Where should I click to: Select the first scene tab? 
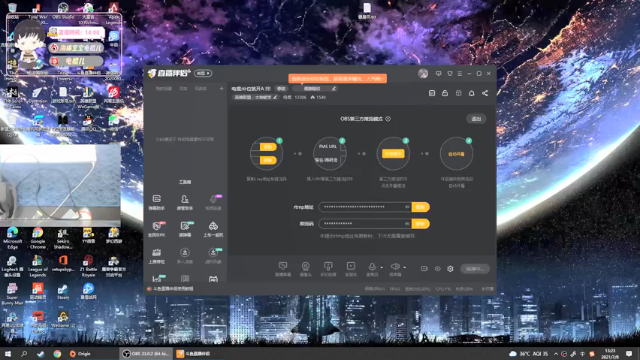[x=164, y=89]
